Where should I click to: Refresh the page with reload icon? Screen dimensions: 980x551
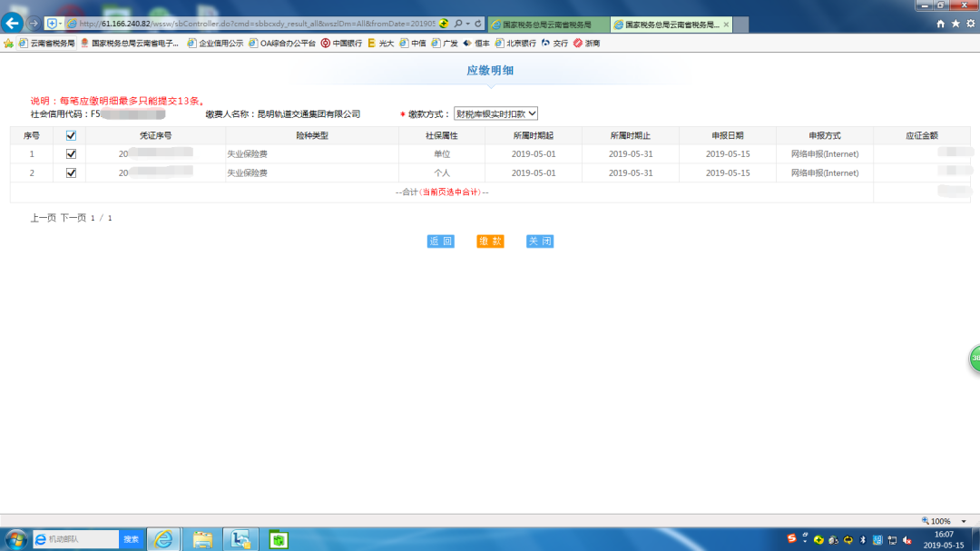pyautogui.click(x=478, y=24)
